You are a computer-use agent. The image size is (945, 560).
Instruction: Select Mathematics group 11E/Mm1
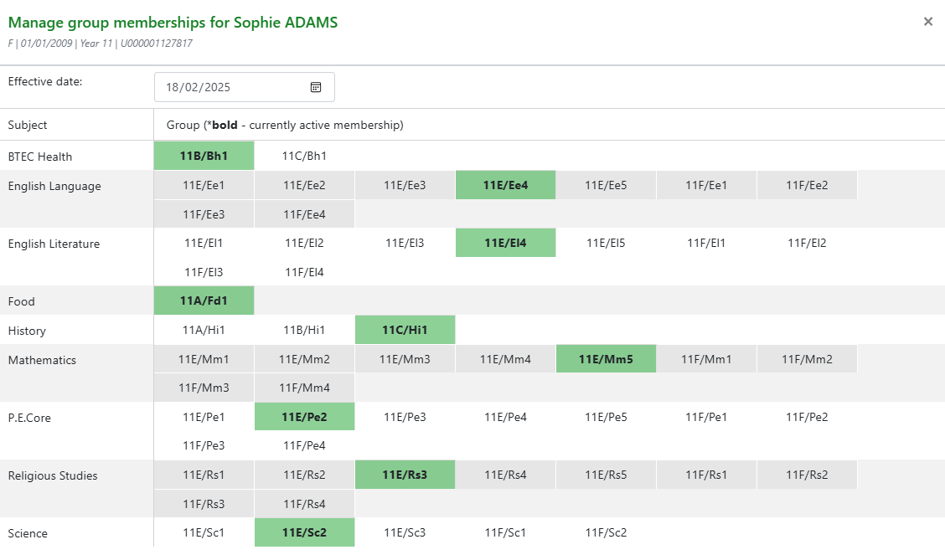click(x=204, y=359)
